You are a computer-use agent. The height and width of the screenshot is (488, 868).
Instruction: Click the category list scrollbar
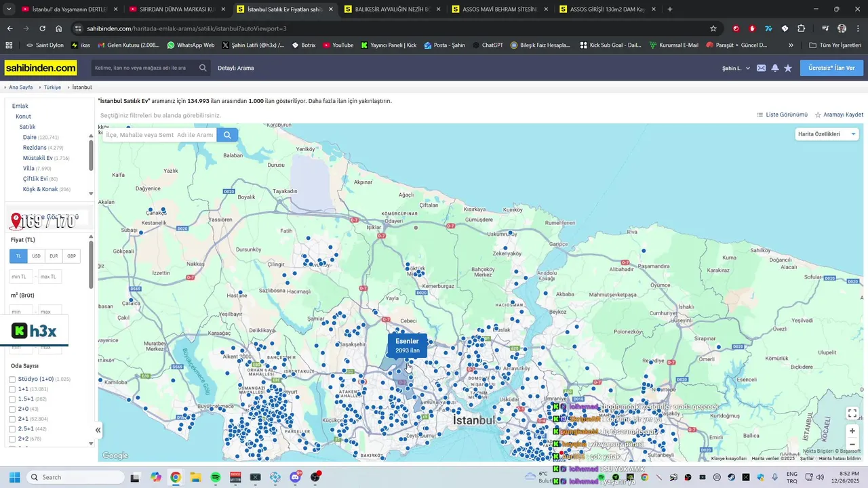pyautogui.click(x=91, y=155)
